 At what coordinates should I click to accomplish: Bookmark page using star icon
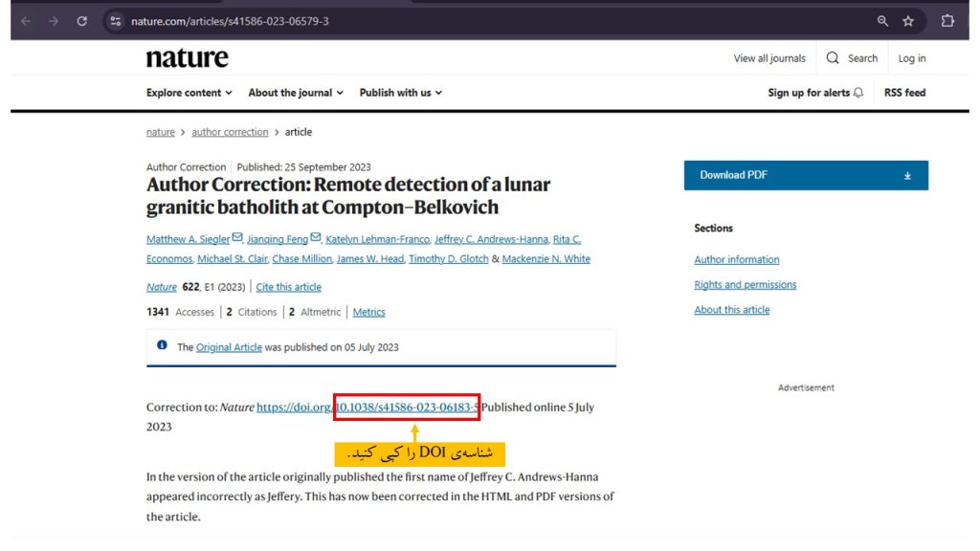(x=908, y=21)
